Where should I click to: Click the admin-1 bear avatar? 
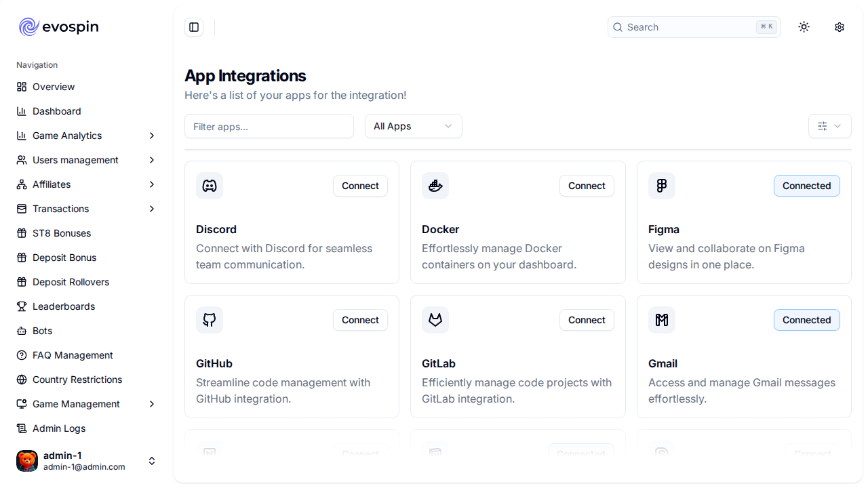point(27,461)
